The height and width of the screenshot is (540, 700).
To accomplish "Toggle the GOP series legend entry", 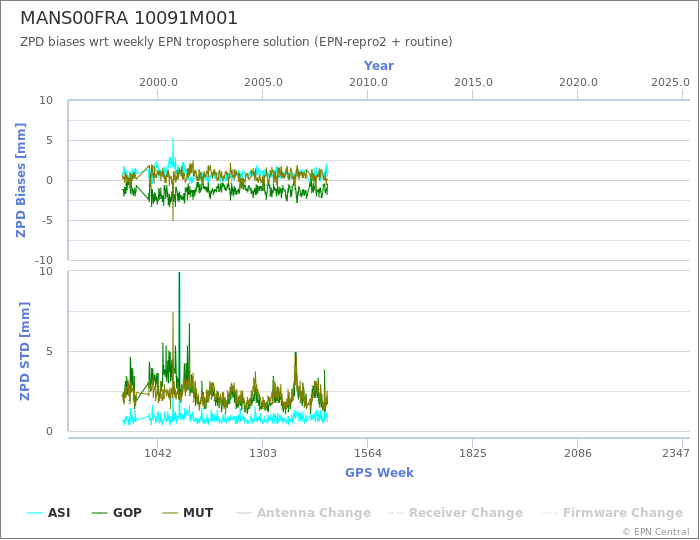I will [117, 513].
